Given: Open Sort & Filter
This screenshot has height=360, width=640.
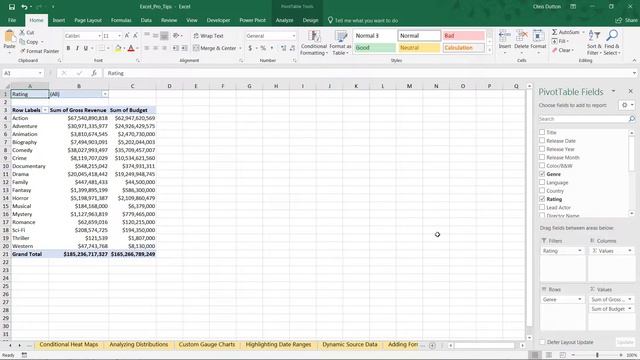Looking at the screenshot, I should point(594,43).
